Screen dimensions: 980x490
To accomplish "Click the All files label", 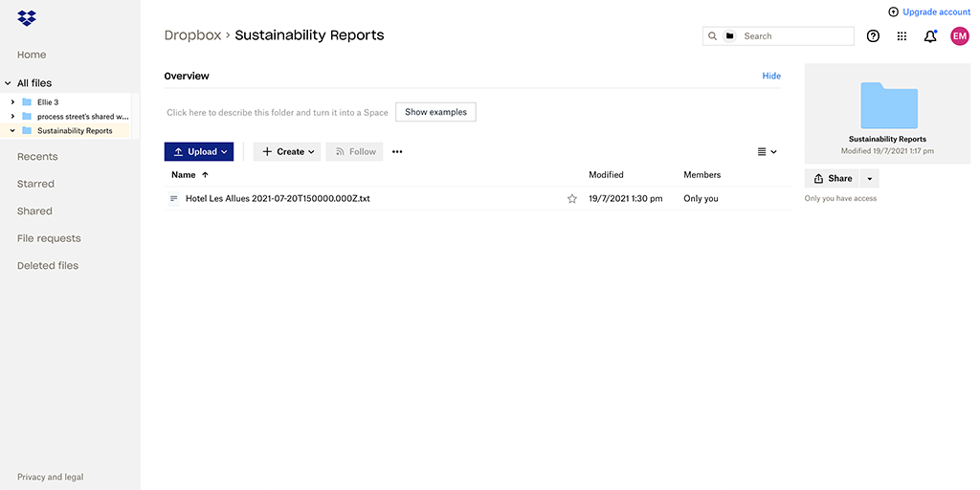I will [x=34, y=83].
